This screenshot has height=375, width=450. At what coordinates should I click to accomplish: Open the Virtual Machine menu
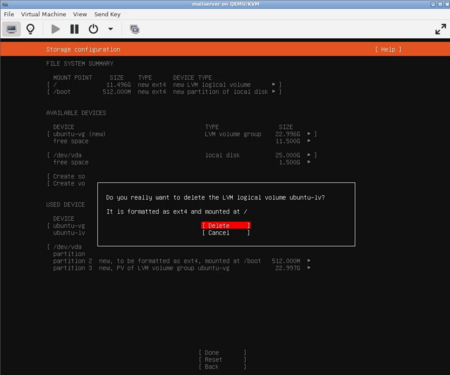[x=43, y=14]
